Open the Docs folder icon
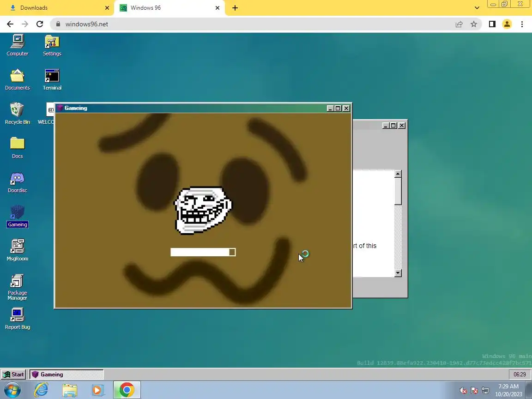The width and height of the screenshot is (532, 399). tap(17, 148)
